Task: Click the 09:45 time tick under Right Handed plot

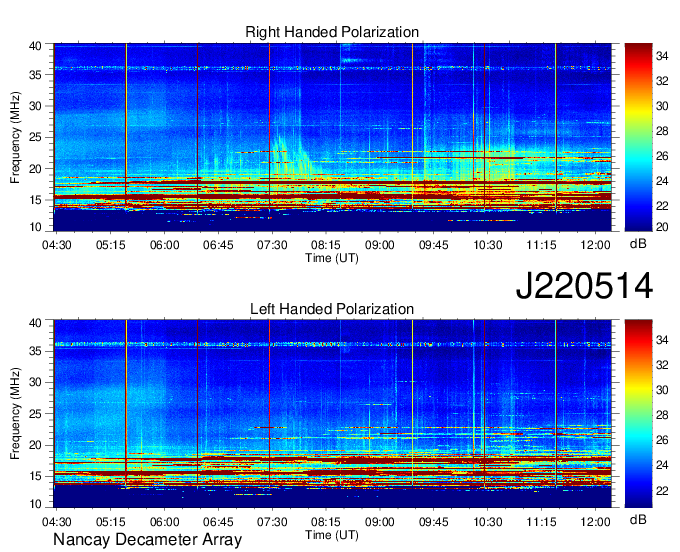Action: point(433,245)
